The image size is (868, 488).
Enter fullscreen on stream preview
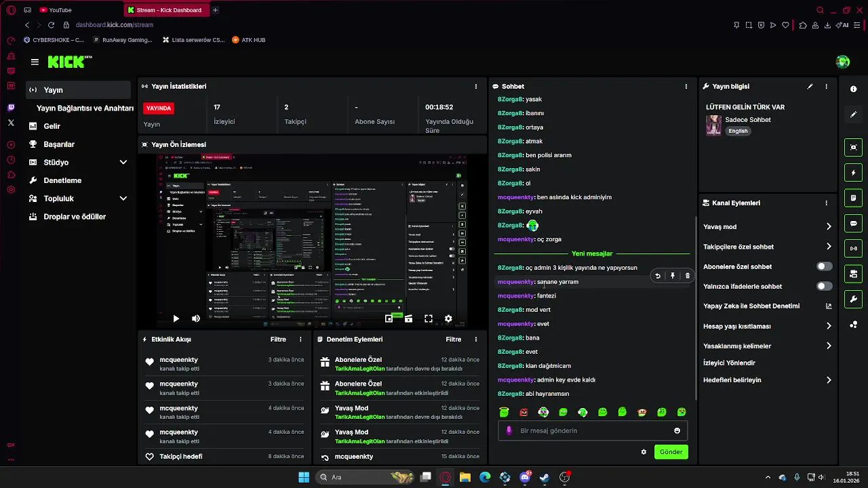(x=429, y=319)
